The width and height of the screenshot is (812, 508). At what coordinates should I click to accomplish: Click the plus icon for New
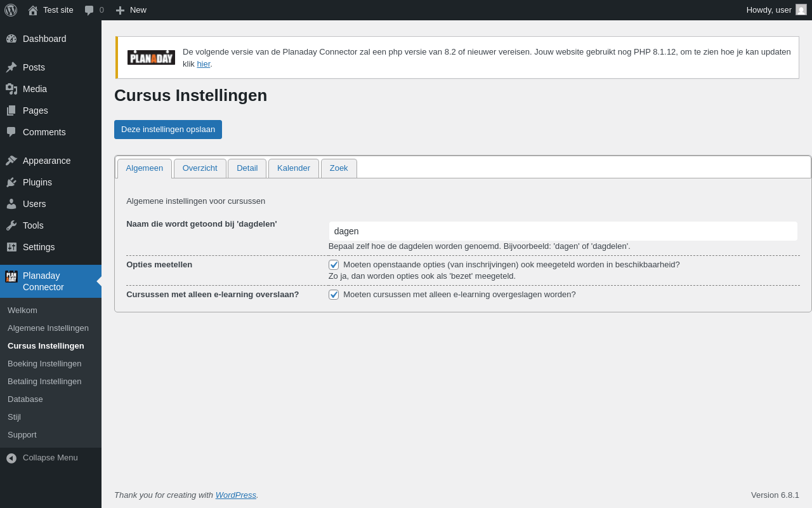tap(120, 10)
